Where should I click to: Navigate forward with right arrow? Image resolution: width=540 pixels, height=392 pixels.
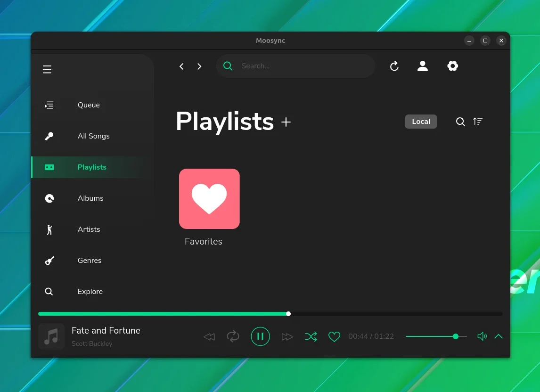pos(199,66)
